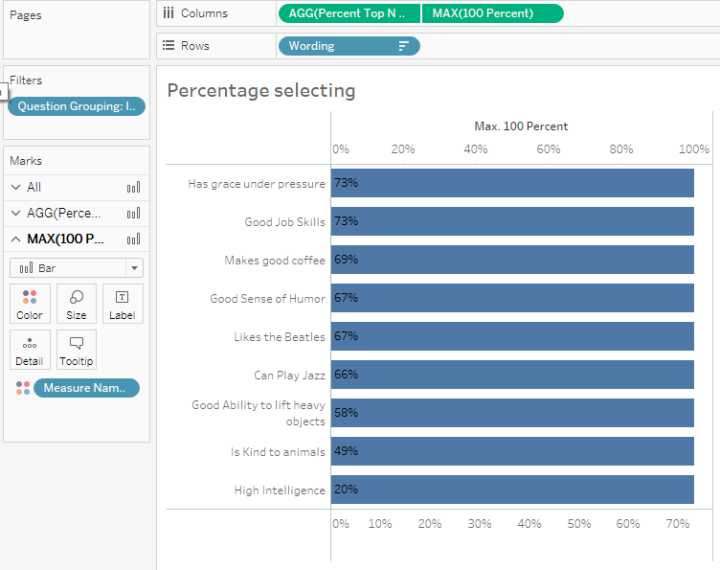Open the Bar mark type dropdown
The height and width of the screenshot is (570, 720).
pyautogui.click(x=77, y=268)
